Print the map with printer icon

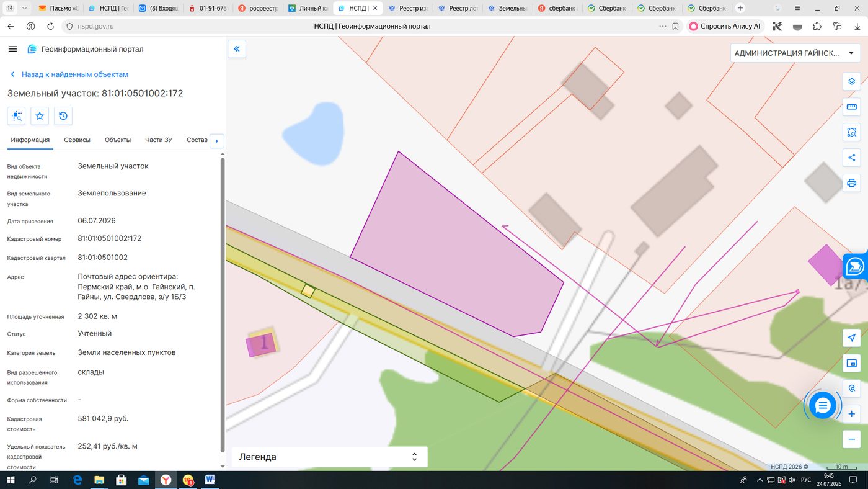click(851, 183)
